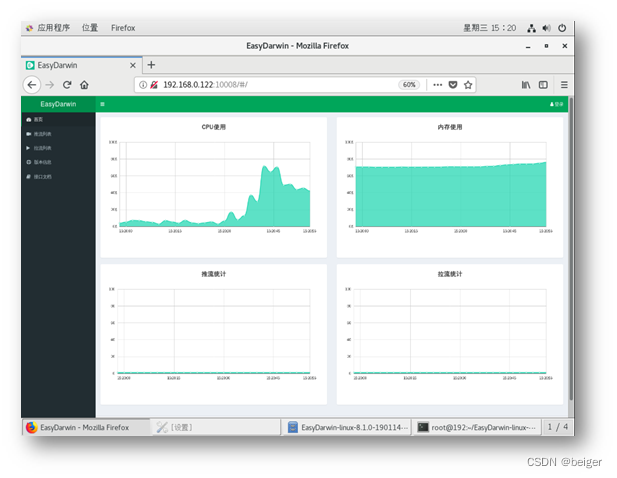Click the login user icon in green header
Screen dimensions: 617x478
556,104
